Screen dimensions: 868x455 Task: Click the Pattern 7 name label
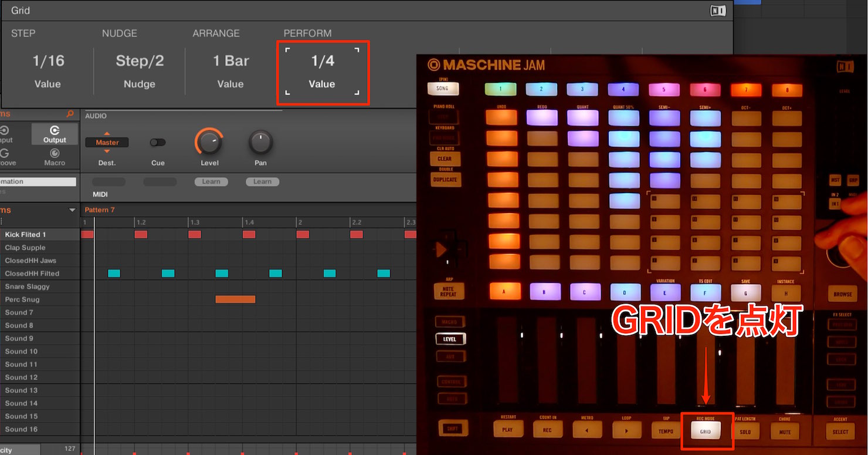coord(100,210)
